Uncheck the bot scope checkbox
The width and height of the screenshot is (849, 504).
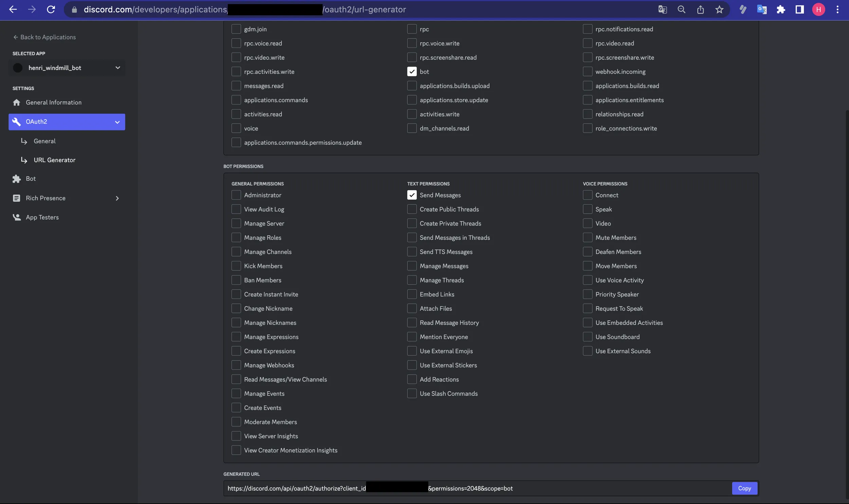pyautogui.click(x=412, y=72)
